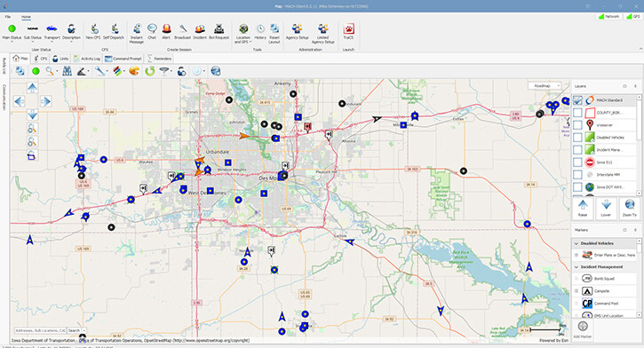Pan the map left with the arrow
The image size is (644, 348).
pyautogui.click(x=20, y=101)
